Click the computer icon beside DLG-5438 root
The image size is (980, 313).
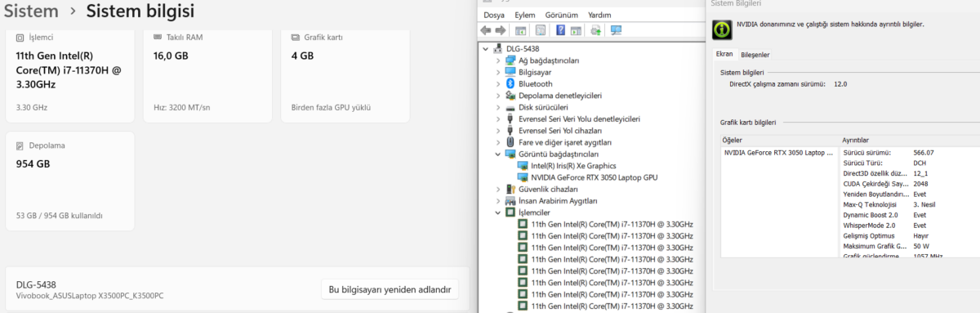[498, 49]
